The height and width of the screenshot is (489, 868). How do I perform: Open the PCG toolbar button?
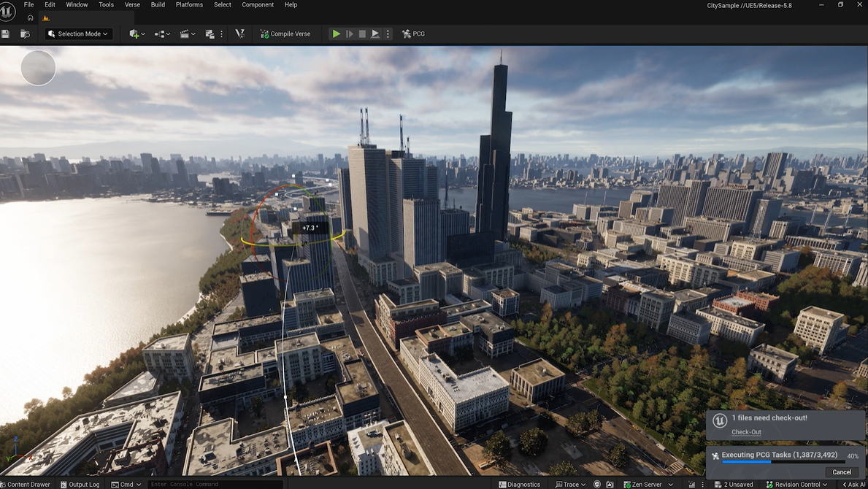413,34
